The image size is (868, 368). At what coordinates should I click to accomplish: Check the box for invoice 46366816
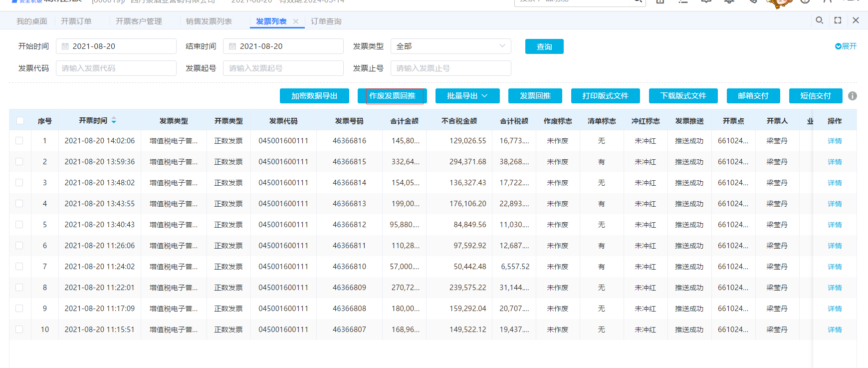(19, 141)
